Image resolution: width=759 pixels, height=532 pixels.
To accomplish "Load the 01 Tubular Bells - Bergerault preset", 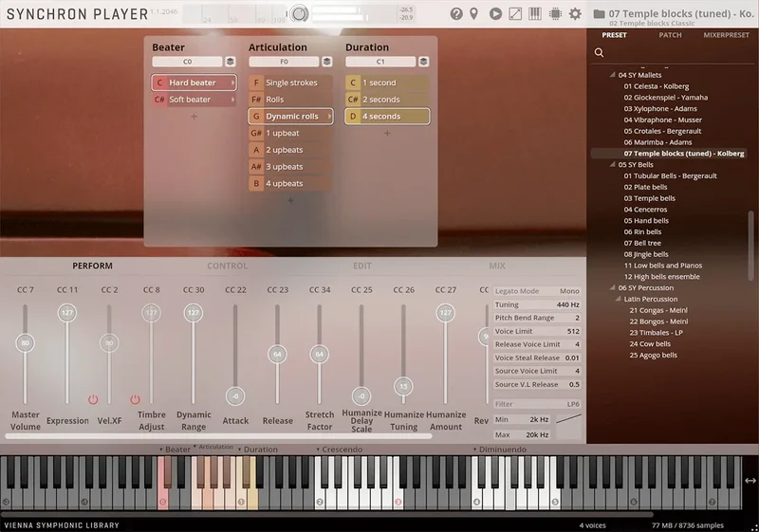I will pos(670,176).
